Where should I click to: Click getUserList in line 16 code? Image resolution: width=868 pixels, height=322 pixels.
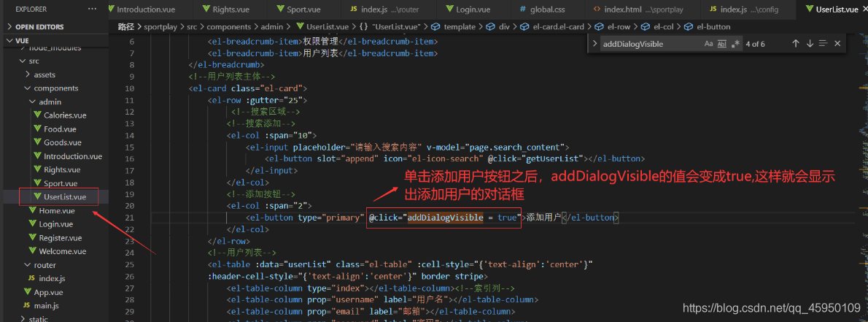(x=551, y=159)
